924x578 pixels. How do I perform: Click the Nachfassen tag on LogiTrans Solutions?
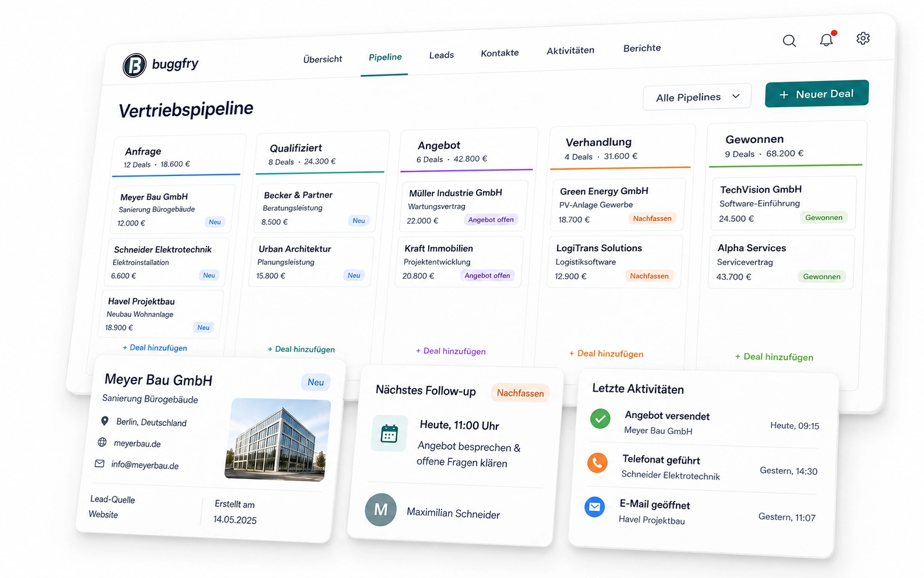[x=649, y=276]
